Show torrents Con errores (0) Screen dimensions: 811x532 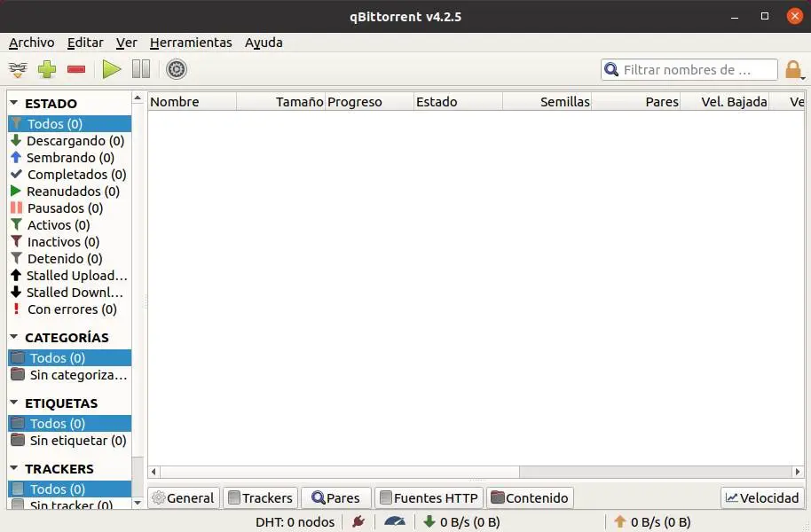[69, 309]
